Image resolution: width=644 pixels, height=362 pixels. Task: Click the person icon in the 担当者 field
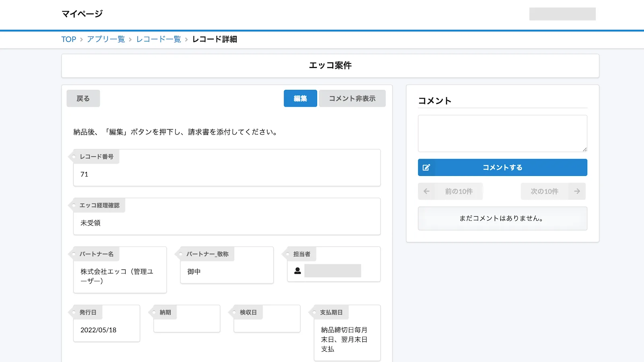click(x=297, y=271)
